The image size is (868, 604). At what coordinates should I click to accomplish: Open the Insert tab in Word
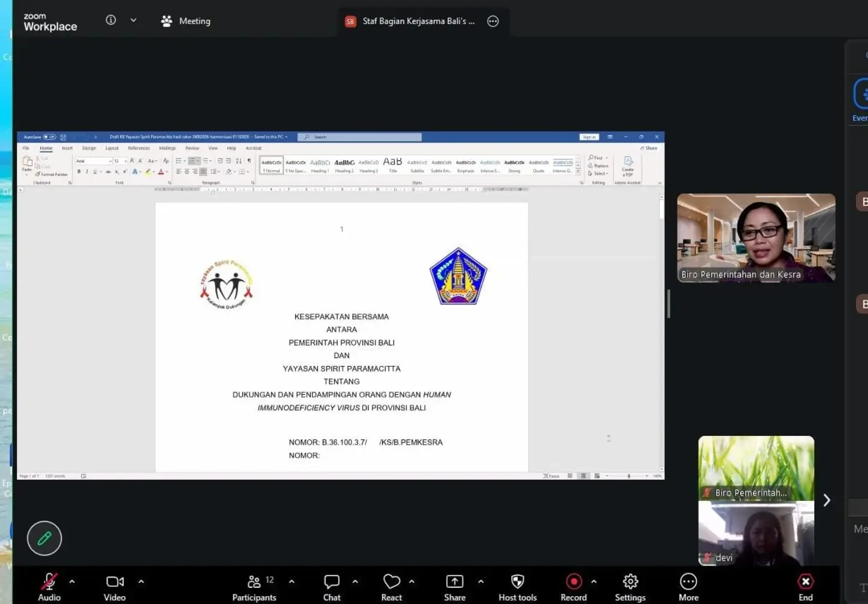(67, 148)
